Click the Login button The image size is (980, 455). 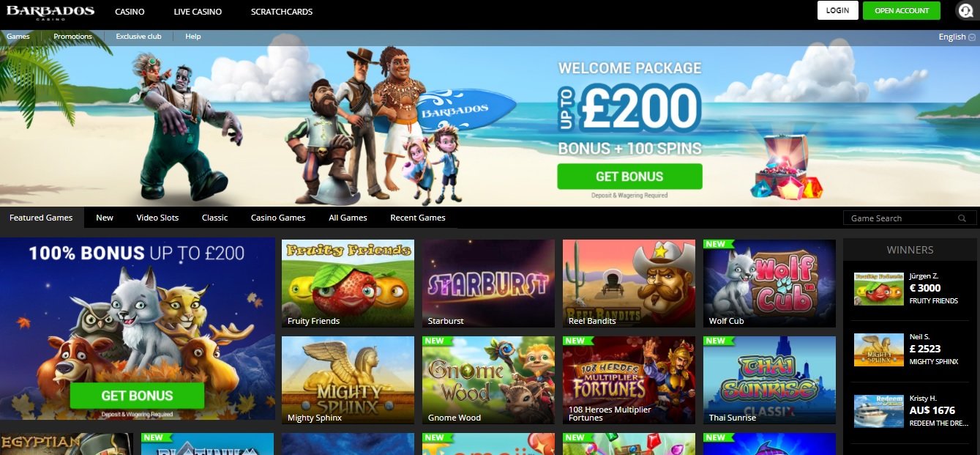tap(837, 10)
